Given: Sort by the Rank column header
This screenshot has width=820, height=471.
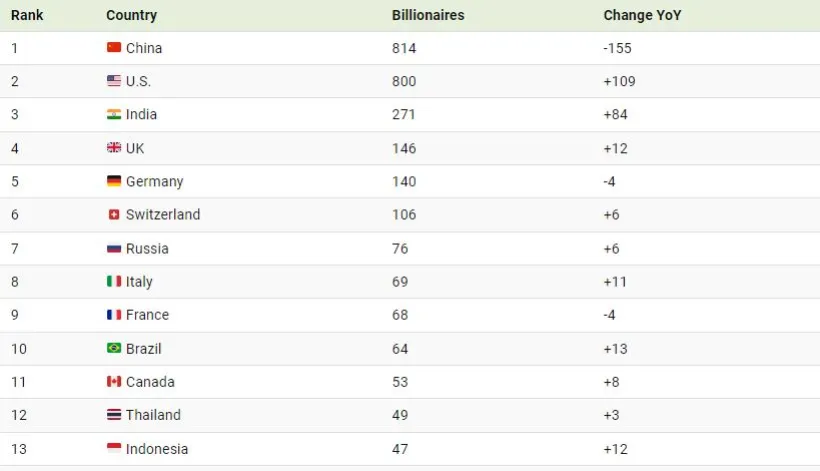Looking at the screenshot, I should (x=27, y=16).
